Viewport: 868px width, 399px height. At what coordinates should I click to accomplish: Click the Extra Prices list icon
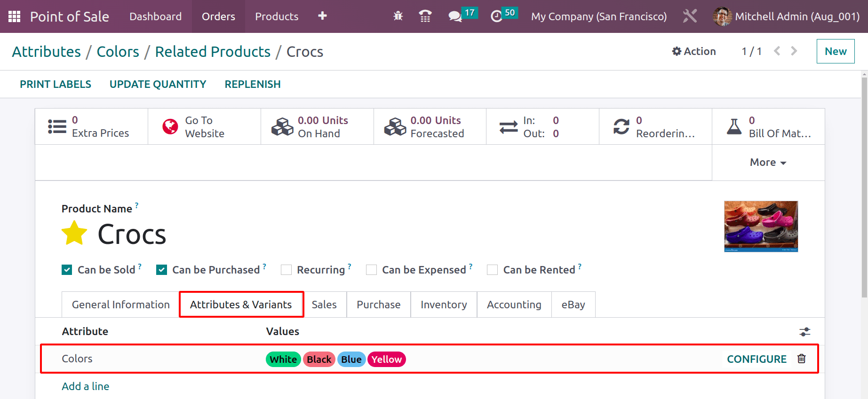point(57,126)
